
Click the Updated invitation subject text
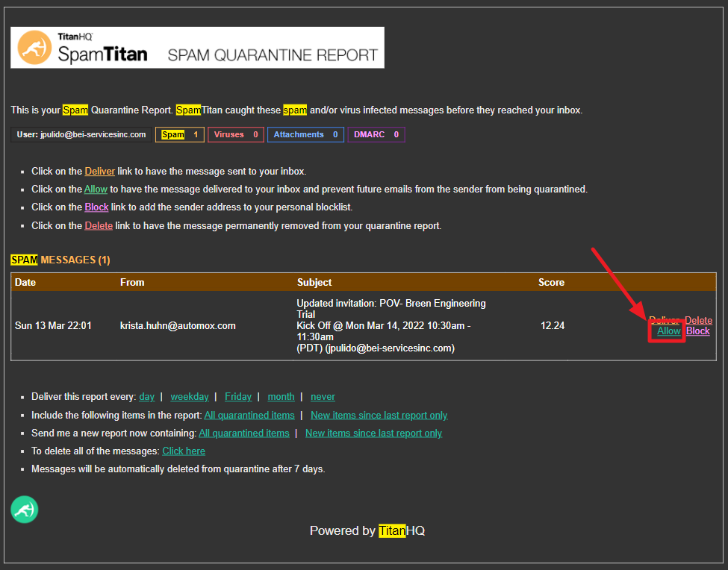391,325
